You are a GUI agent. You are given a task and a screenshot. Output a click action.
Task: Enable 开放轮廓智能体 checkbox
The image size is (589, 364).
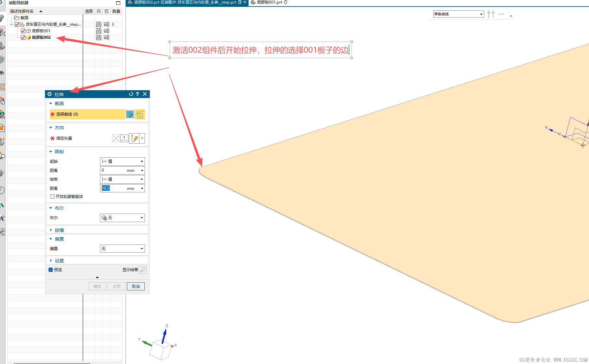tap(52, 196)
